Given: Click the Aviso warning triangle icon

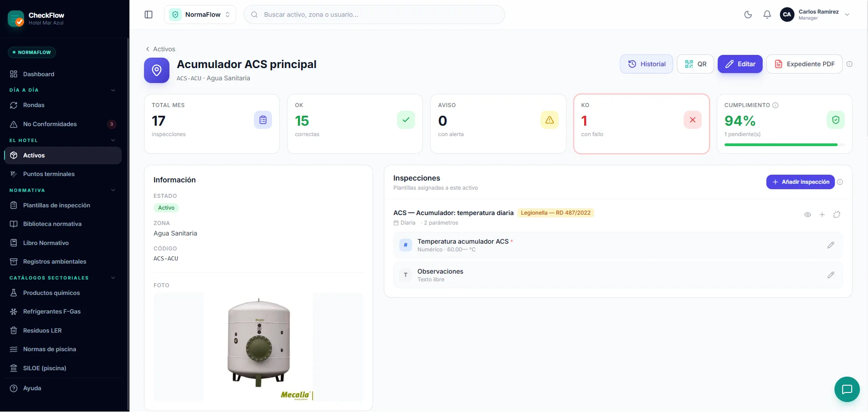Looking at the screenshot, I should [550, 120].
